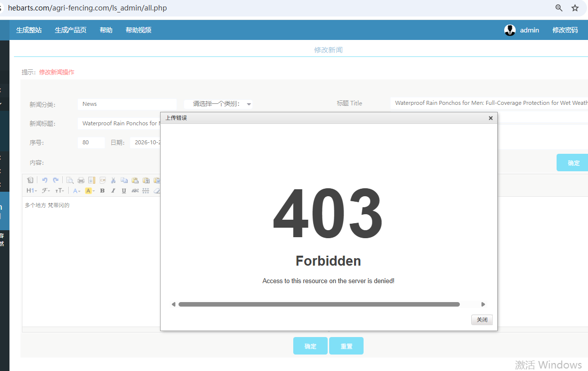Click the 修改密码 link
588x371 pixels.
click(565, 30)
